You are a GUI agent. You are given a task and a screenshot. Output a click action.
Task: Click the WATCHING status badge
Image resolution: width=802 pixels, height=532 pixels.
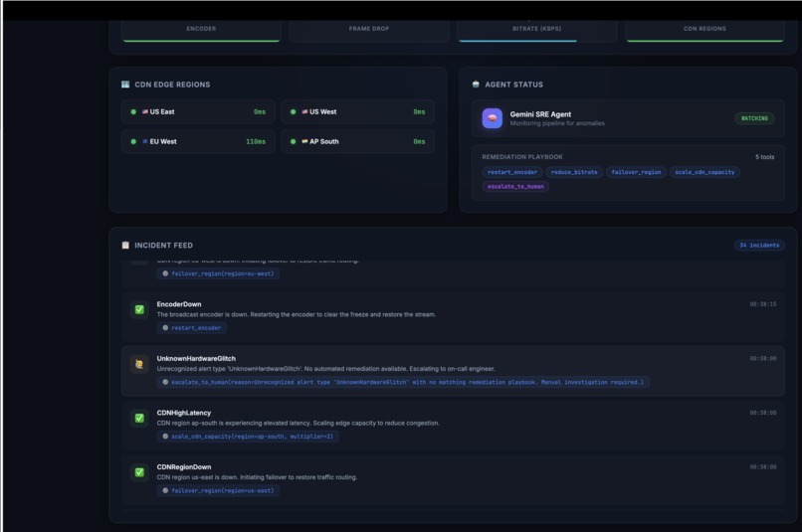click(754, 118)
